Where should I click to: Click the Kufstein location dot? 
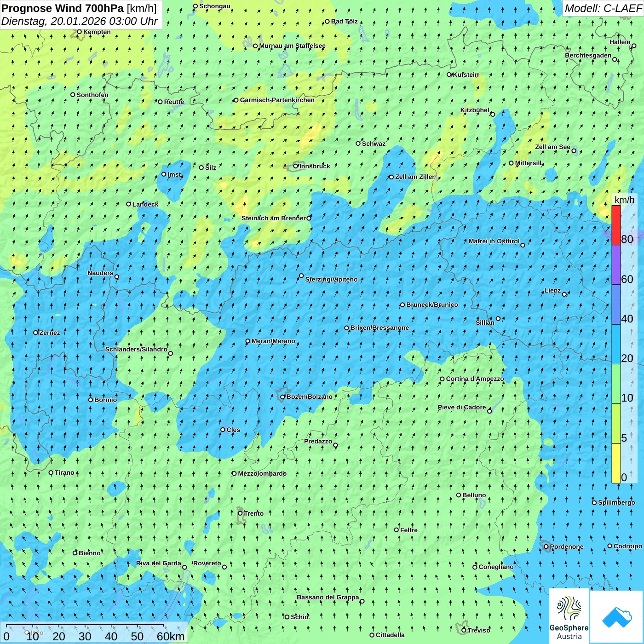click(x=449, y=75)
